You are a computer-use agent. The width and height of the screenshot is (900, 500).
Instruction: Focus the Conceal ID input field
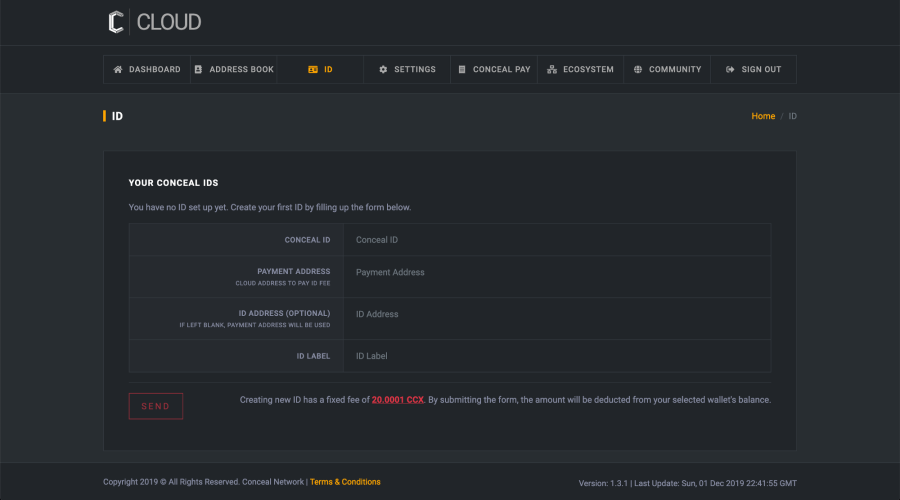click(556, 240)
